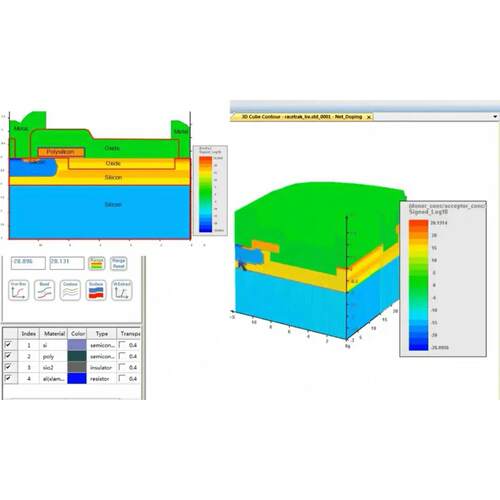The height and width of the screenshot is (500, 500).
Task: Open the lavender color swatch for si
Action: tap(77, 345)
